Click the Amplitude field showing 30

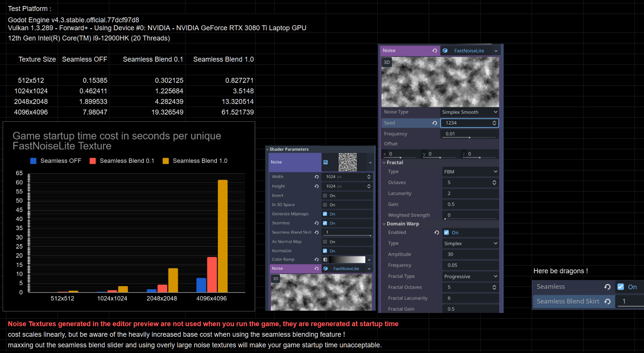pos(470,254)
